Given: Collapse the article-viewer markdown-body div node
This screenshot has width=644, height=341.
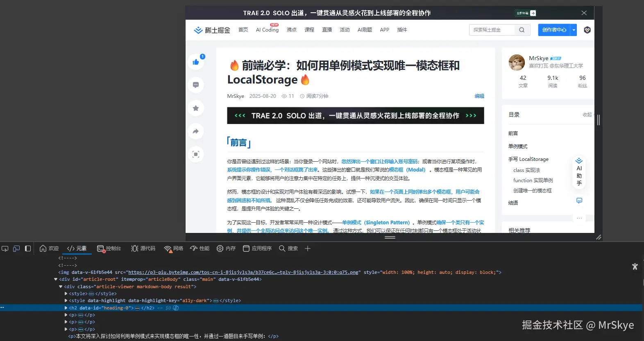Looking at the screenshot, I should pos(61,287).
